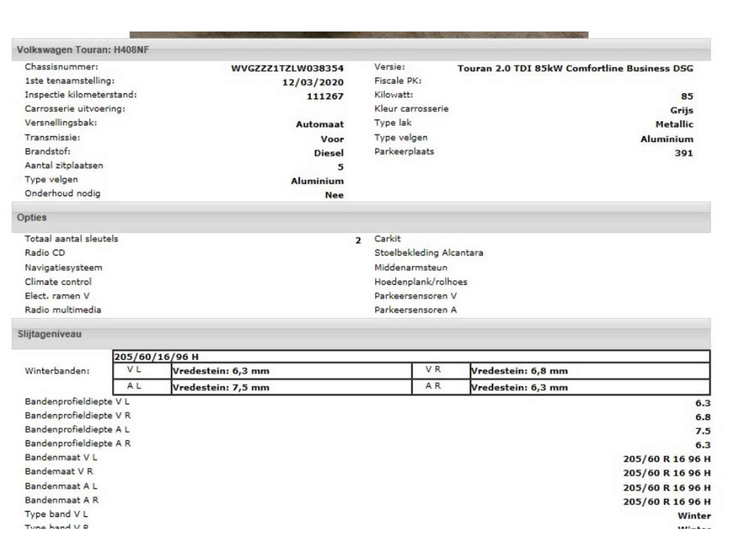Click the Elect. ramen V option

[57, 296]
